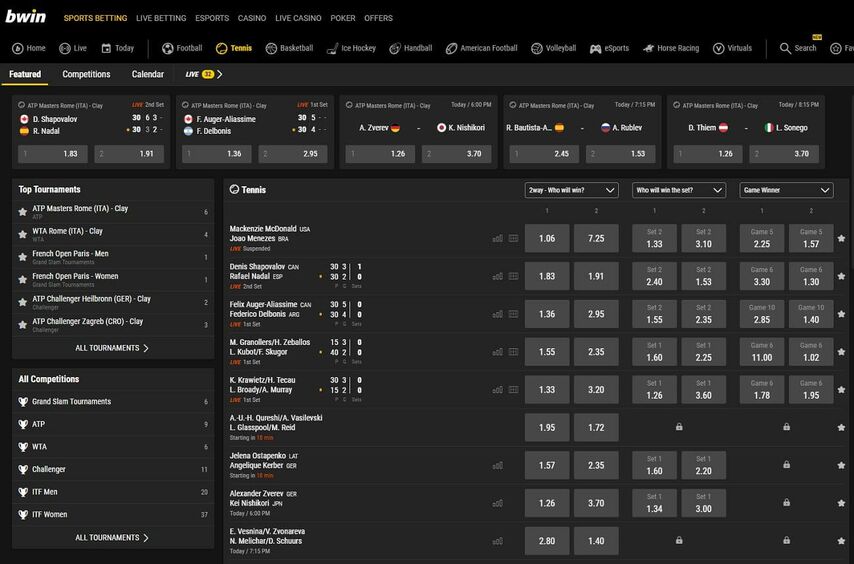854x564 pixels.
Task: Open the Live section icon
Action: (x=65, y=48)
